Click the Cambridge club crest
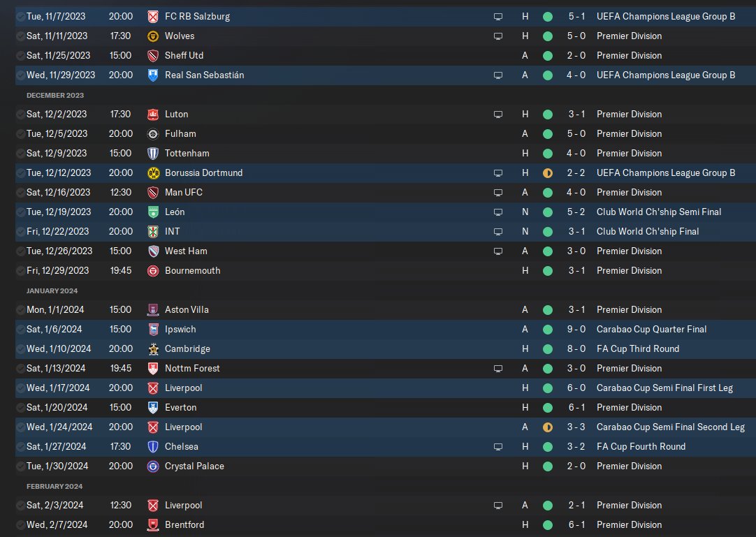 coord(153,349)
